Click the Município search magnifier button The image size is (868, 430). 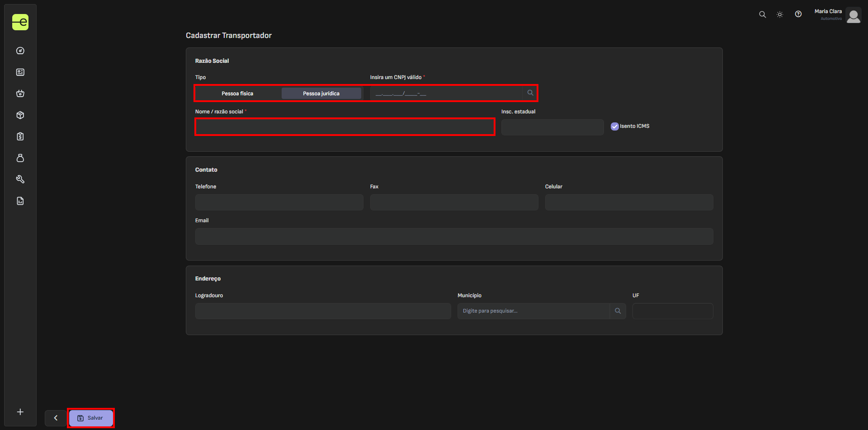618,311
